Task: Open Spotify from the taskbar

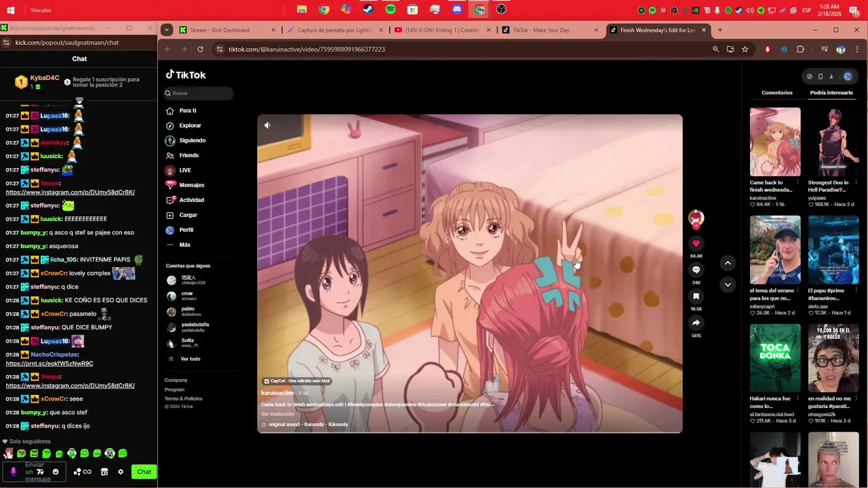Action: pos(391,9)
